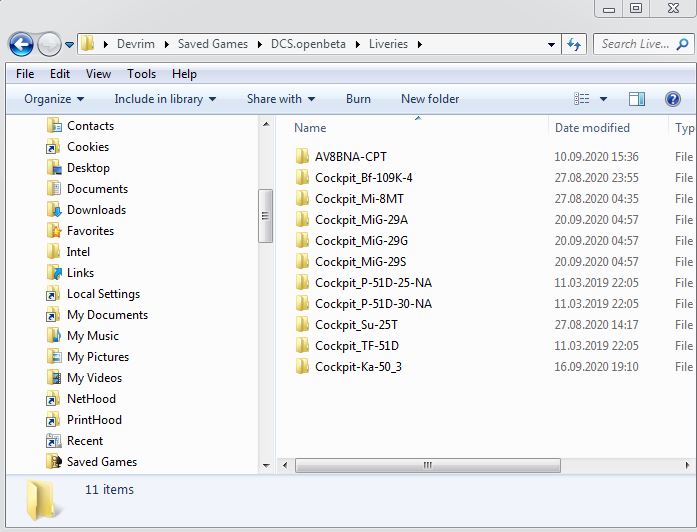697x532 pixels.
Task: Click the horizontal scrollbar right arrow
Action: tap(687, 465)
